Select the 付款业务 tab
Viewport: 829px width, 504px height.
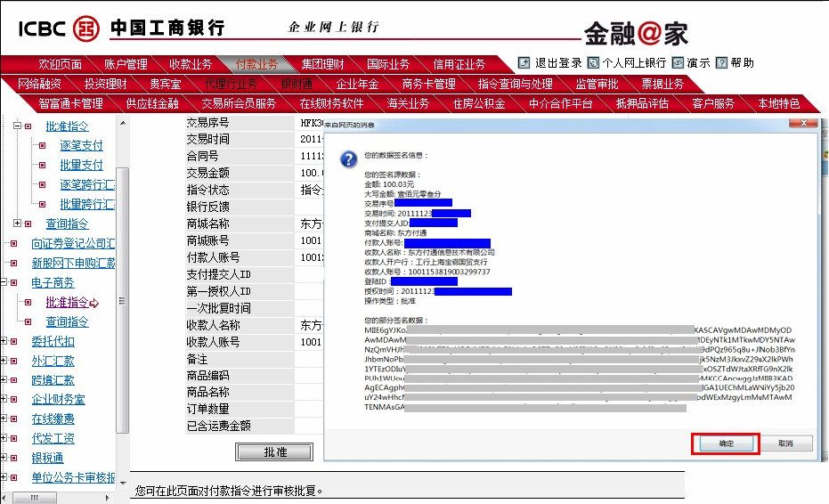click(256, 64)
